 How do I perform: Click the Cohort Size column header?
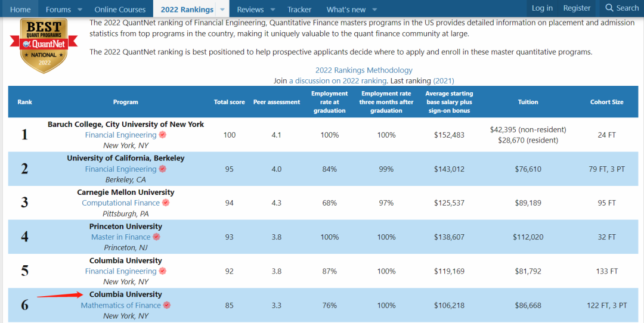click(606, 102)
